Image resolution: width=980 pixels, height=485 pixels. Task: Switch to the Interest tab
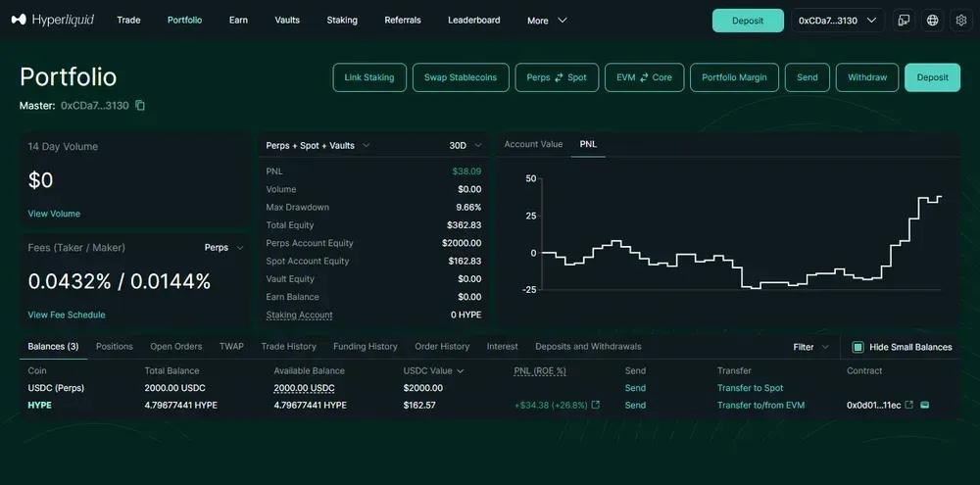(x=503, y=346)
